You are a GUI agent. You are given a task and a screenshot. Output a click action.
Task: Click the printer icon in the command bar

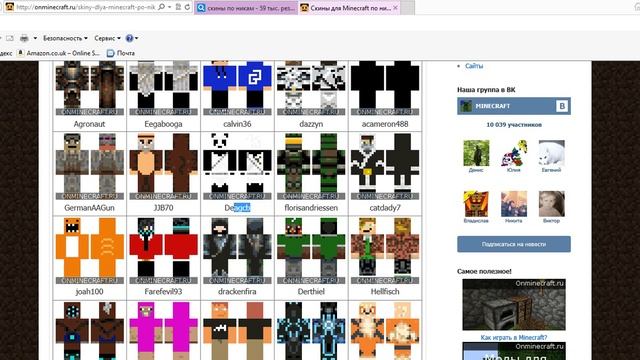tap(24, 38)
